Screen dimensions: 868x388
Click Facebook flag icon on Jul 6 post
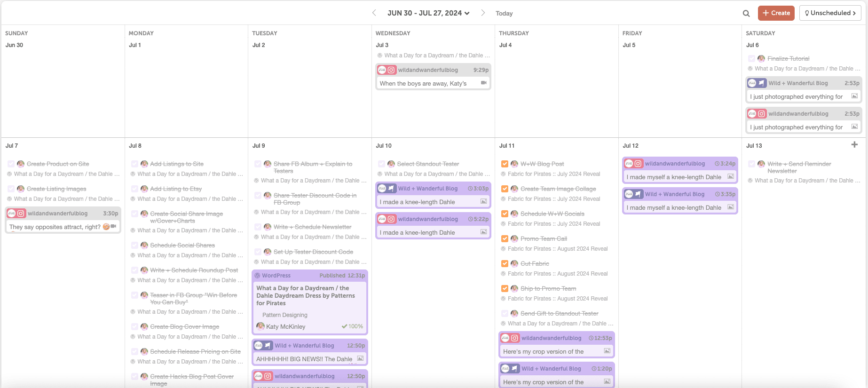pos(761,83)
